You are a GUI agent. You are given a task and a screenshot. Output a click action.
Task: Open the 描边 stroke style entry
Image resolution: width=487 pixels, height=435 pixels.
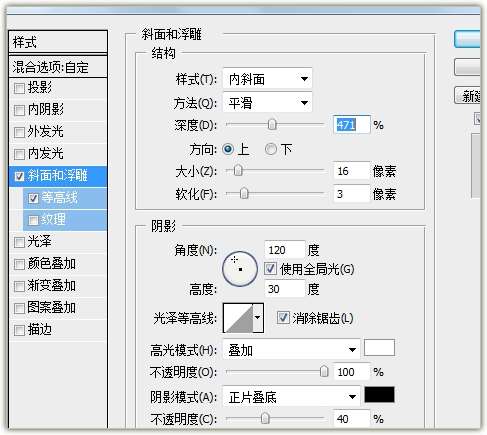(58, 330)
